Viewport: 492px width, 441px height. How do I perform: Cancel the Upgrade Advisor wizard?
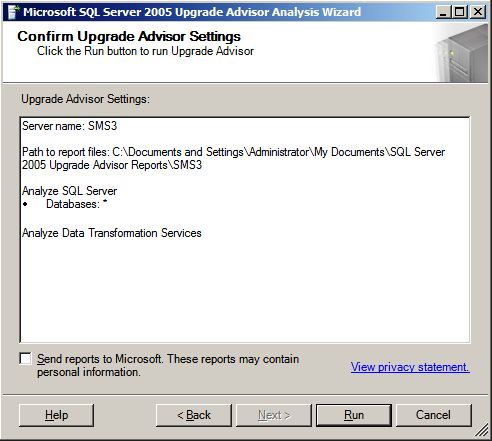point(434,415)
